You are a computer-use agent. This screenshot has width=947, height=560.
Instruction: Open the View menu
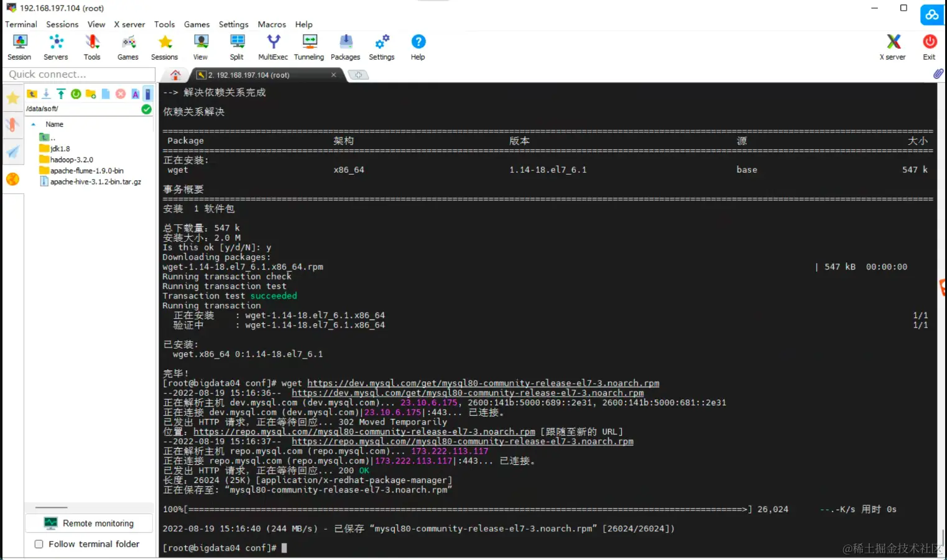tap(96, 24)
